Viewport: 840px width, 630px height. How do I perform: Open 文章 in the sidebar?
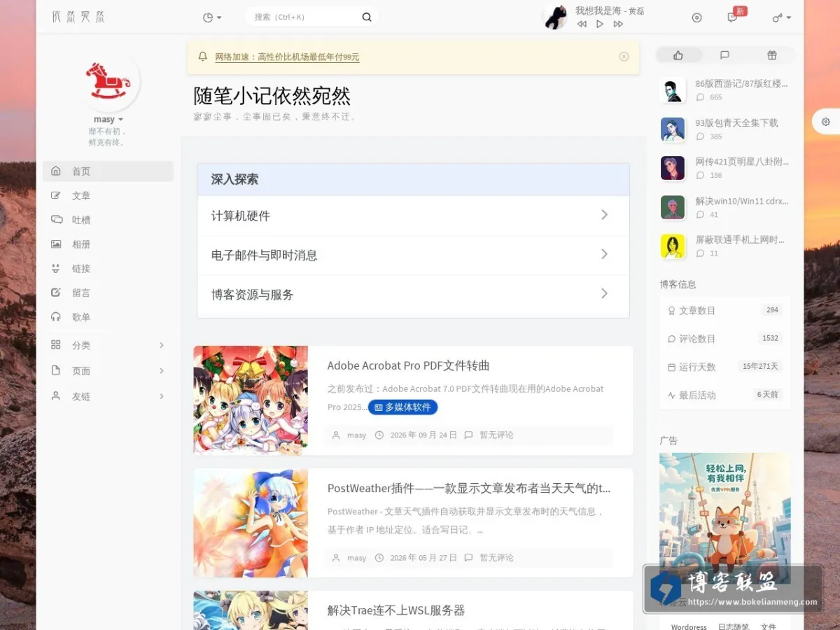point(108,196)
